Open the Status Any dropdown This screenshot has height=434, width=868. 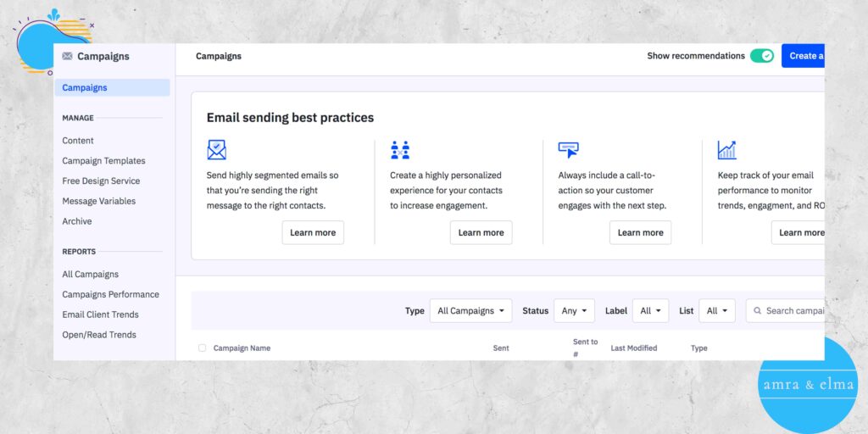click(x=574, y=310)
